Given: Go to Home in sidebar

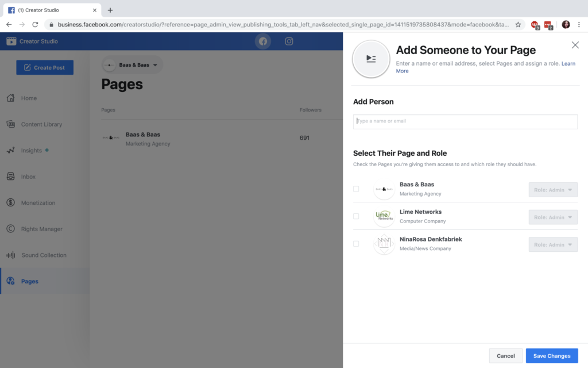Looking at the screenshot, I should (29, 98).
